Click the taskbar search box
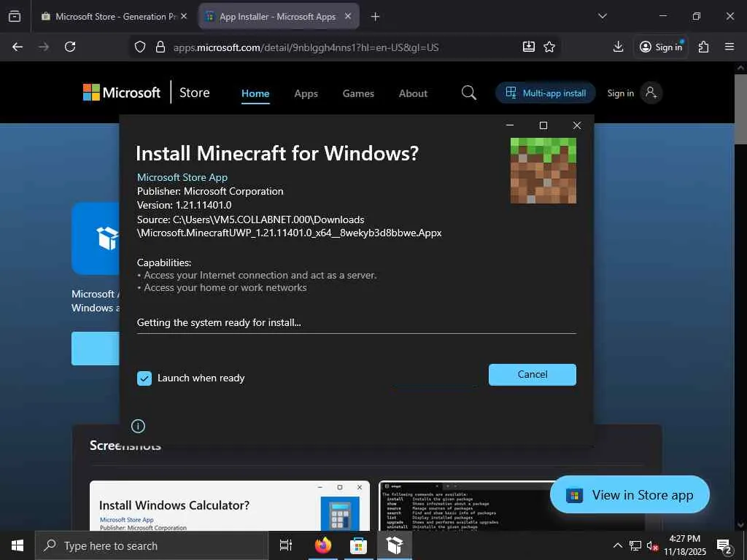This screenshot has height=560, width=747. click(x=152, y=545)
